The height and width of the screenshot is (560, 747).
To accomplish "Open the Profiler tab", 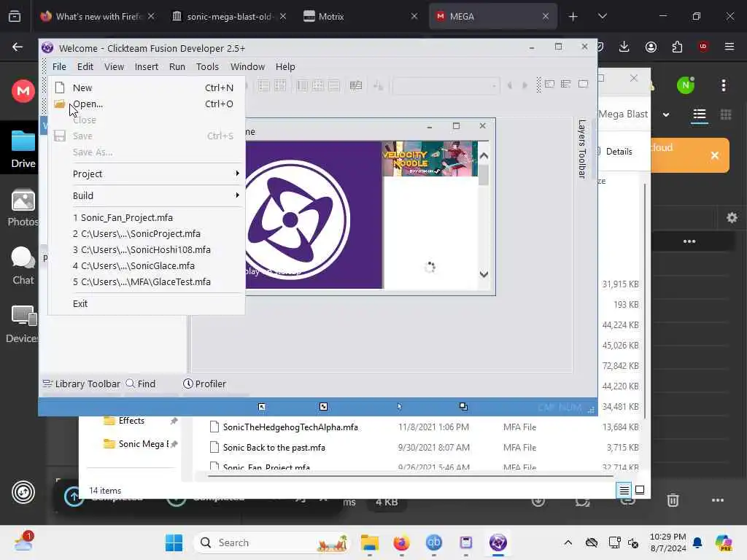I will click(205, 384).
